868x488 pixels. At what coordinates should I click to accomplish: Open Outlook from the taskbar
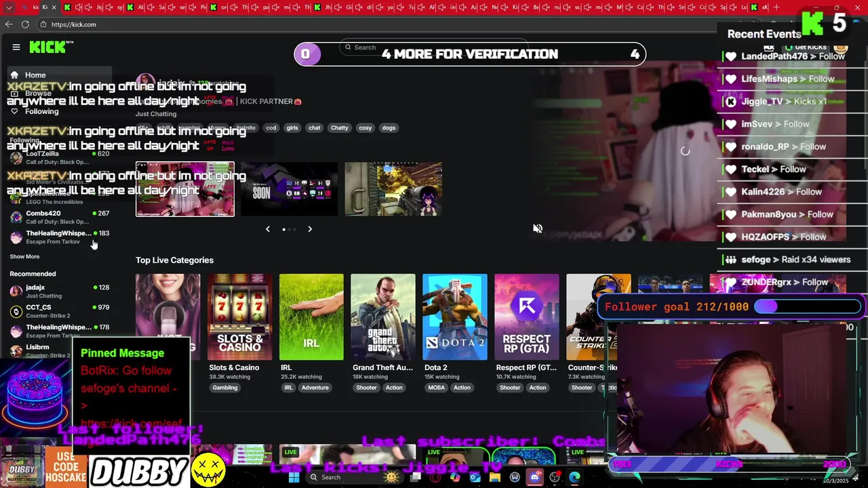coord(475,477)
